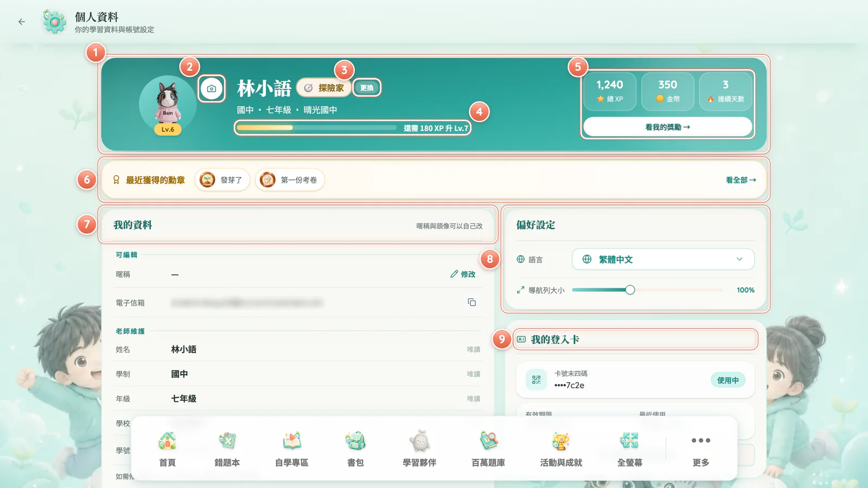Screen dimensions: 868x488
Task: Click the 1,240 總 XP stat card
Action: [x=610, y=92]
